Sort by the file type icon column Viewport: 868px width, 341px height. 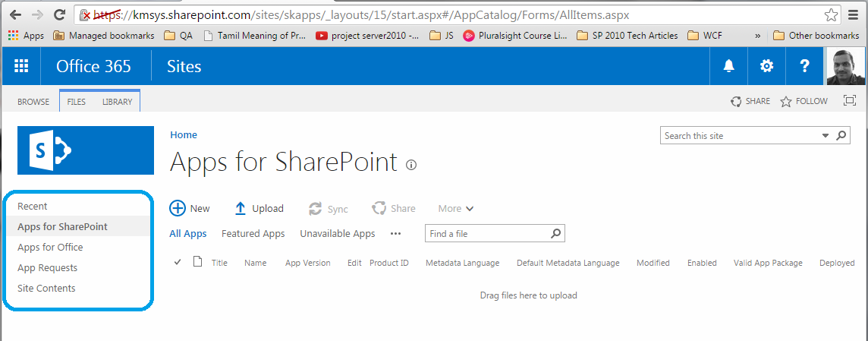pos(197,262)
